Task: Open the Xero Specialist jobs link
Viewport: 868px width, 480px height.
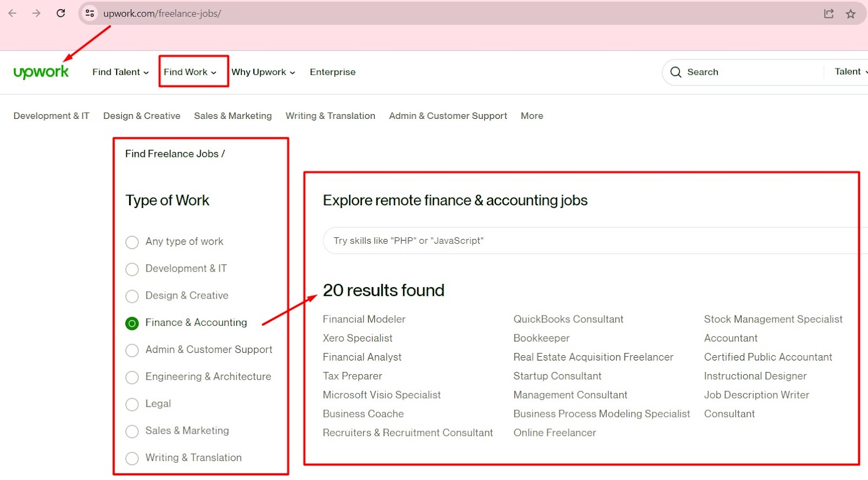Action: [358, 338]
